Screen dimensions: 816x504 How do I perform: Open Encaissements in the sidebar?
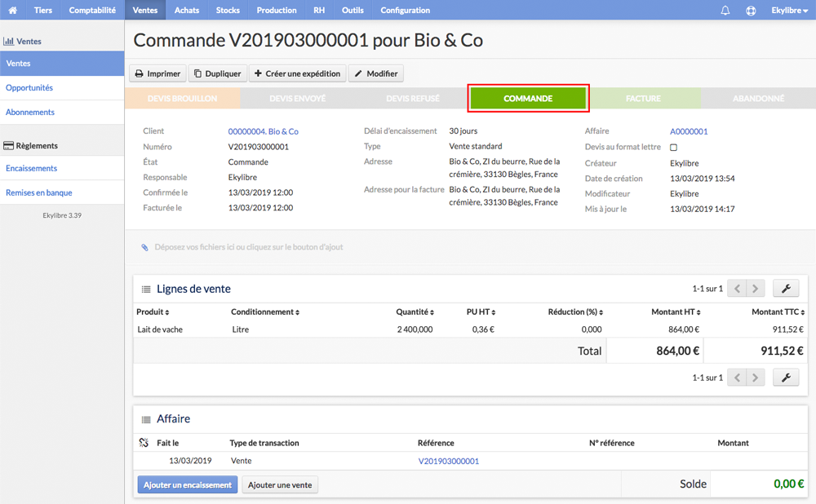(62, 168)
